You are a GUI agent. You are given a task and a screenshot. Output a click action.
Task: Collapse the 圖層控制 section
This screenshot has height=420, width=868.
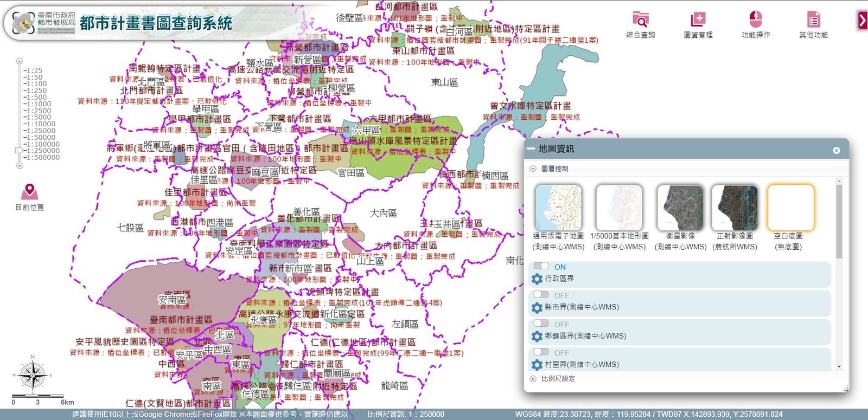533,169
